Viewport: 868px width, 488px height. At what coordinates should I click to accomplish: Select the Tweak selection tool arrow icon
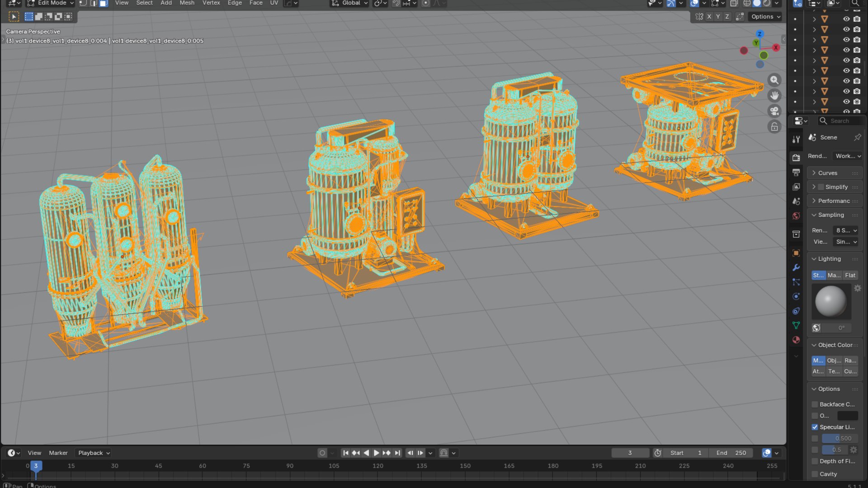(14, 17)
